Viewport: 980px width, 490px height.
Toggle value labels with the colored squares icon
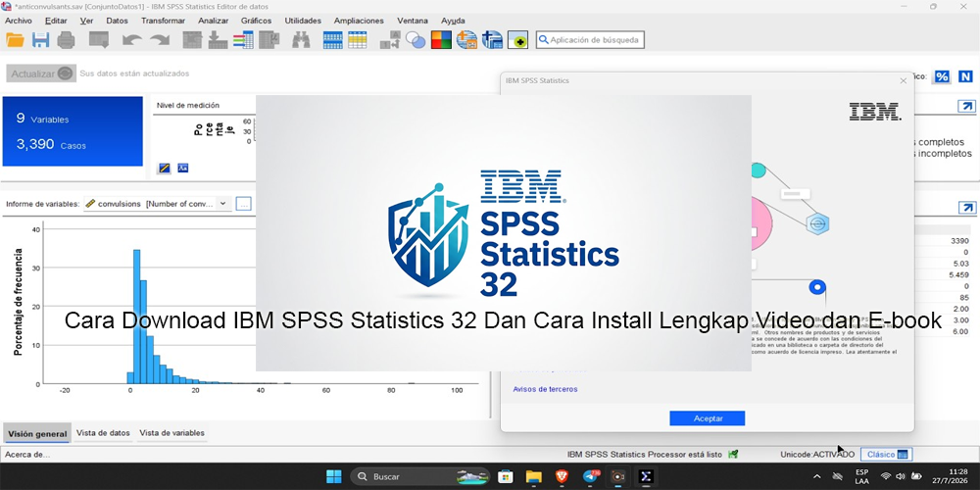(x=441, y=40)
